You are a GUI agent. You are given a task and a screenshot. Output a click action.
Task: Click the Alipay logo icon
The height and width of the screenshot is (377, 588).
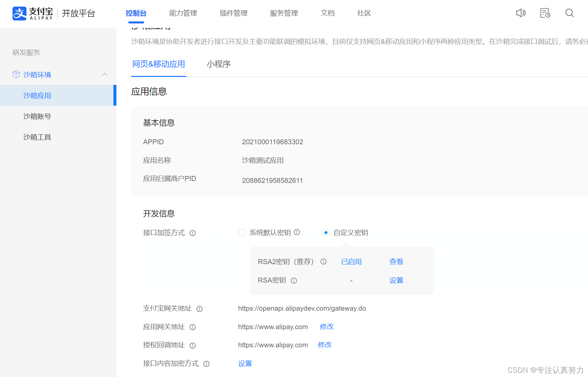(19, 14)
